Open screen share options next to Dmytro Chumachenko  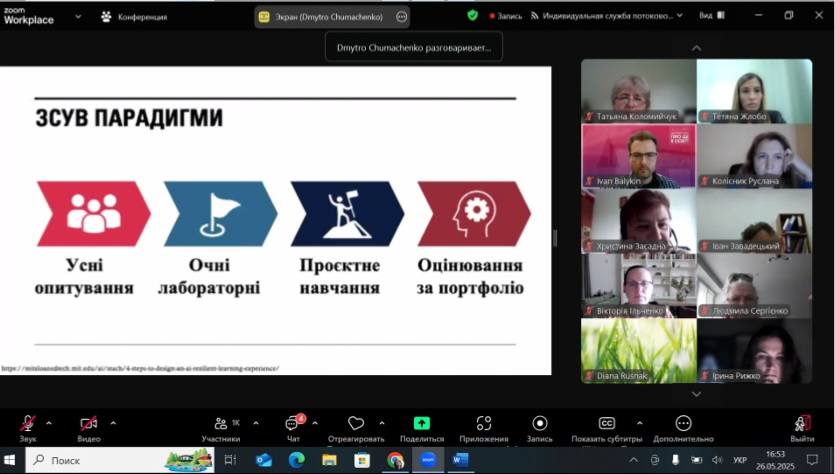coord(401,16)
